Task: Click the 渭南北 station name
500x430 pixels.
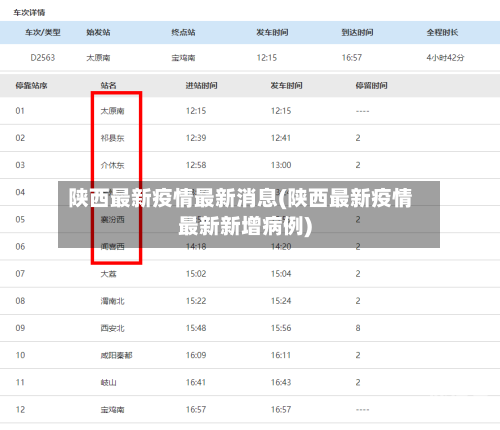Action: pyautogui.click(x=113, y=301)
